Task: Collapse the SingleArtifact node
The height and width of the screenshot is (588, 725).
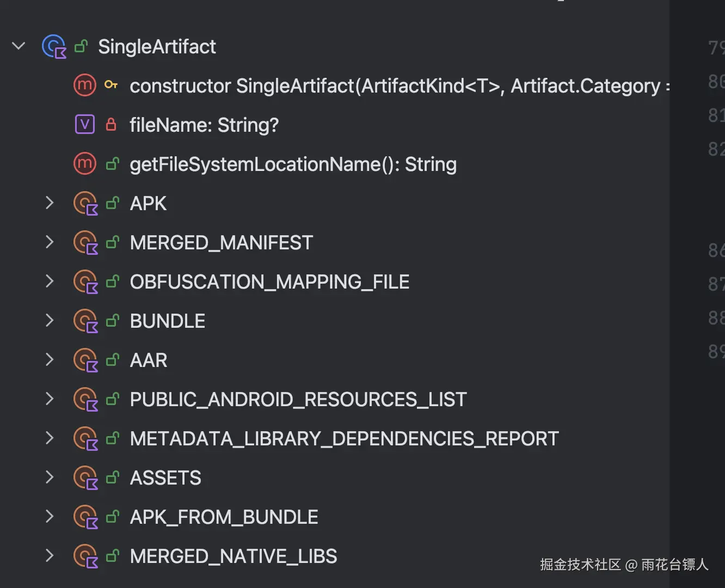Action: [19, 46]
